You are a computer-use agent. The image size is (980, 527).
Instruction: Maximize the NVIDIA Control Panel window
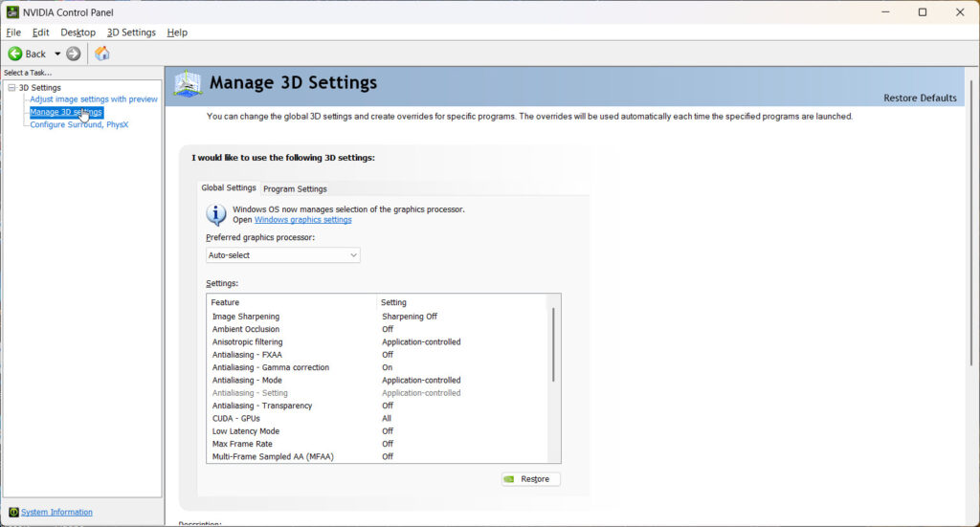pyautogui.click(x=923, y=11)
